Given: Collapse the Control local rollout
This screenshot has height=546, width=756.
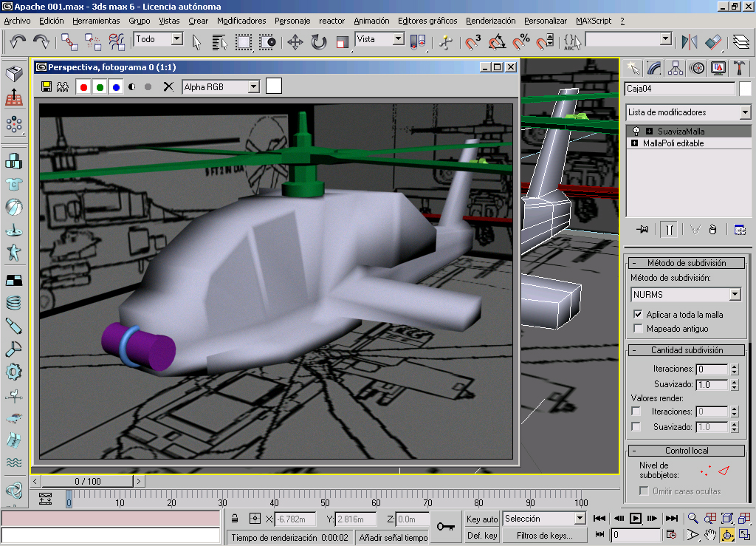Looking at the screenshot, I should pyautogui.click(x=687, y=451).
